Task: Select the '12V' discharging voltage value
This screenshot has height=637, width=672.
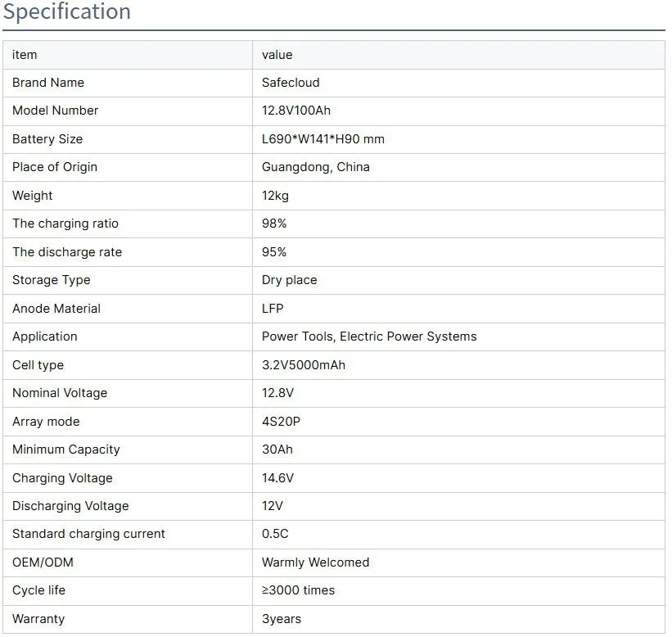Action: point(273,506)
